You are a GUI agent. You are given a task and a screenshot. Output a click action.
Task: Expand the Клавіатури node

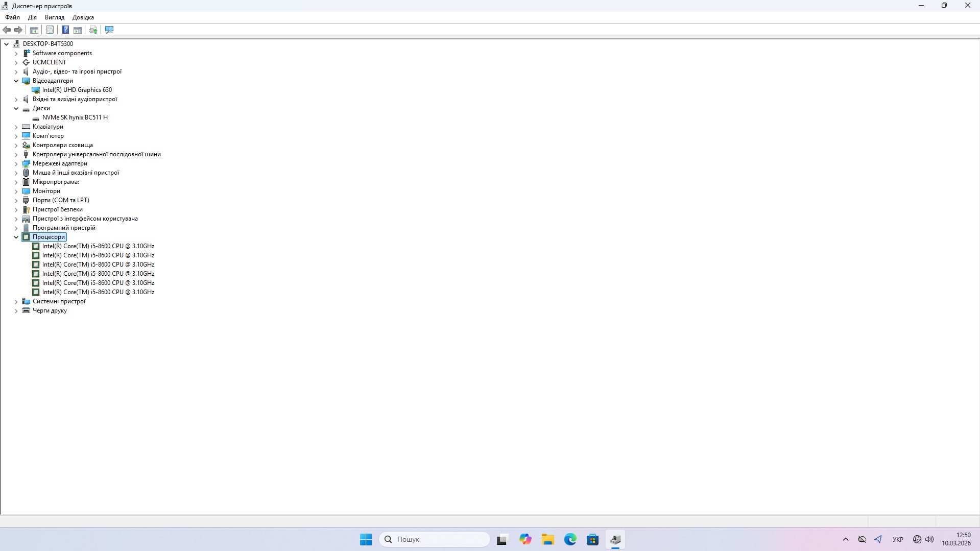click(16, 127)
